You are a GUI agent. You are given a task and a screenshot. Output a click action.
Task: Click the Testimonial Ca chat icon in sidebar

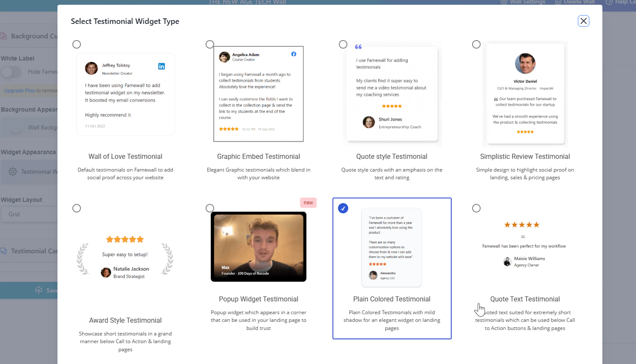(3, 251)
